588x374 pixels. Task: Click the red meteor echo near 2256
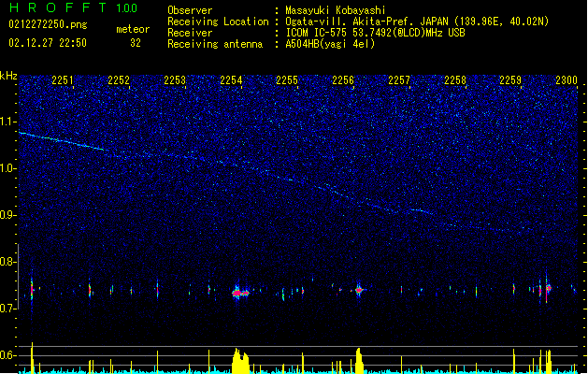[359, 290]
